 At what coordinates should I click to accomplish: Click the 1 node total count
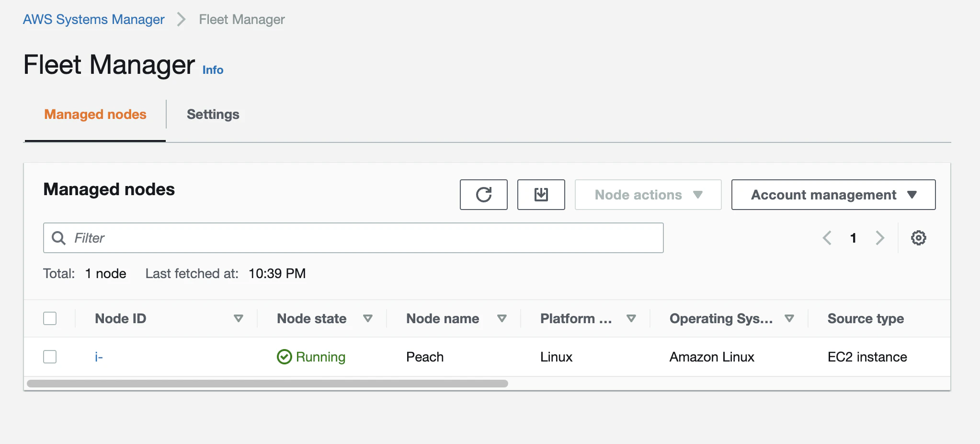(x=105, y=273)
